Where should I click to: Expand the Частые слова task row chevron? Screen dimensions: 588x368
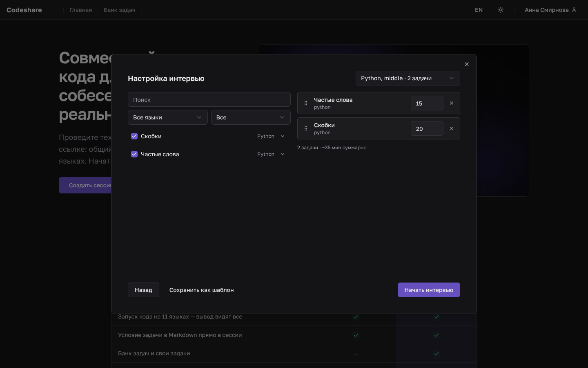(283, 154)
